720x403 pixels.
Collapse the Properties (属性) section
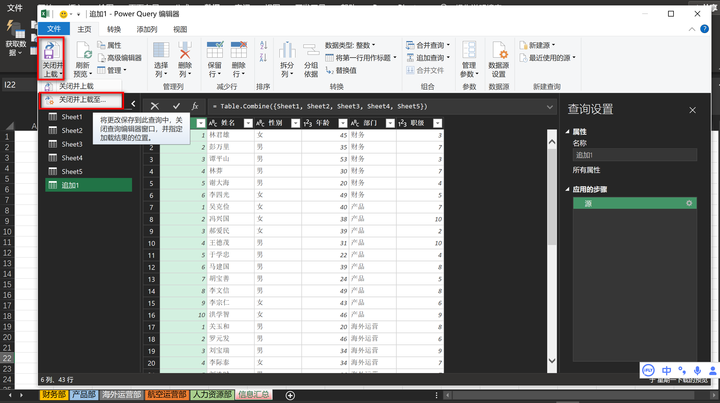click(x=568, y=132)
